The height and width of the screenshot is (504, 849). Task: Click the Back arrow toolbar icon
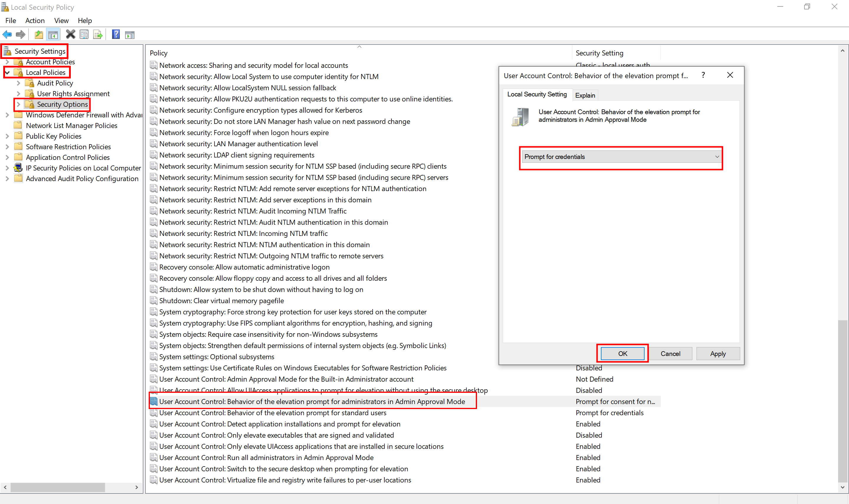7,34
